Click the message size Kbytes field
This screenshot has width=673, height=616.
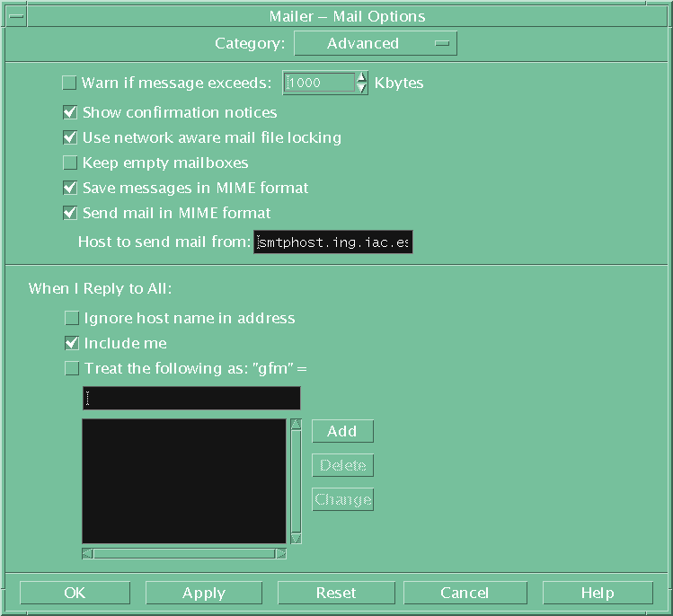(x=319, y=84)
